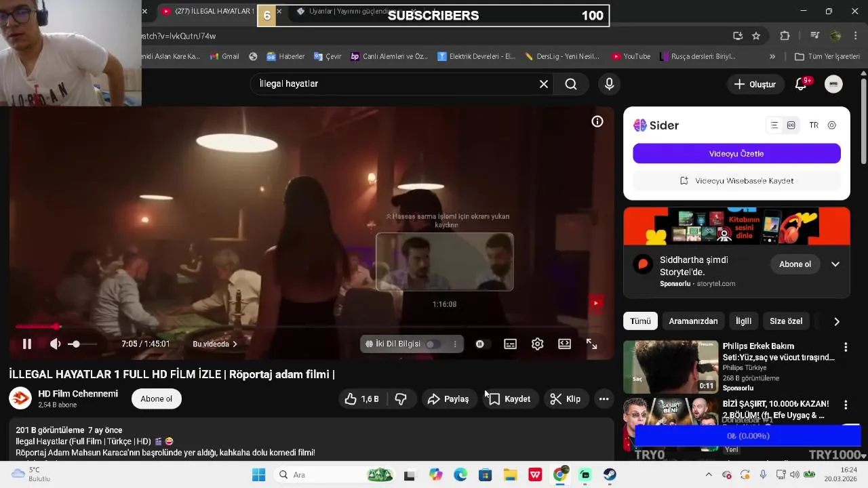
Task: Change Sider language TR
Action: (814, 125)
